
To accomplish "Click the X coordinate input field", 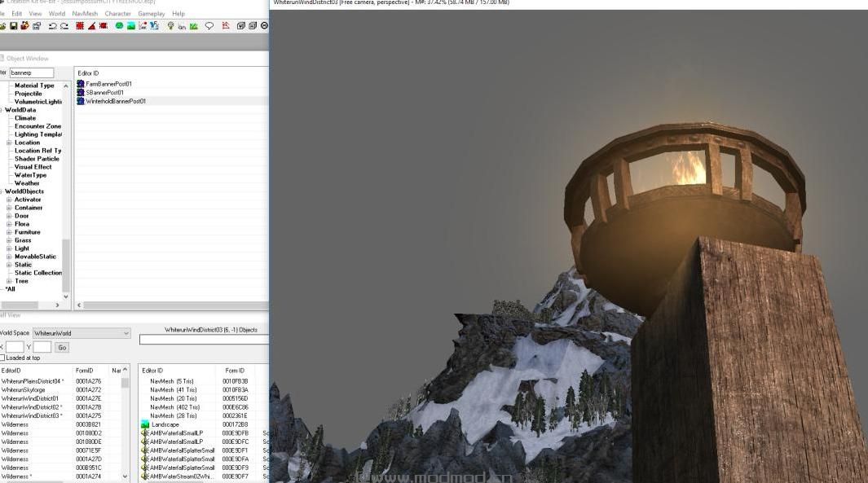I will (15, 347).
